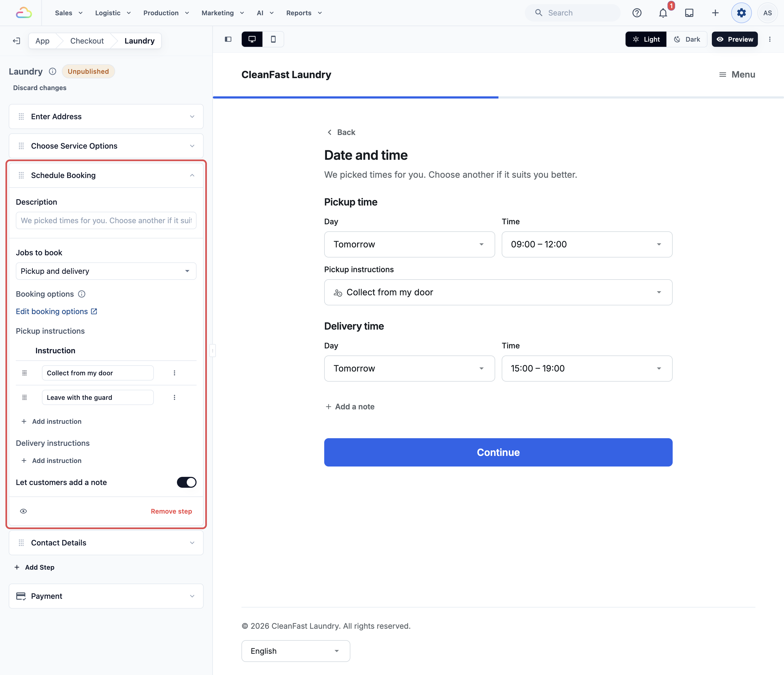Click drag handle of Schedule Booking step

point(21,175)
